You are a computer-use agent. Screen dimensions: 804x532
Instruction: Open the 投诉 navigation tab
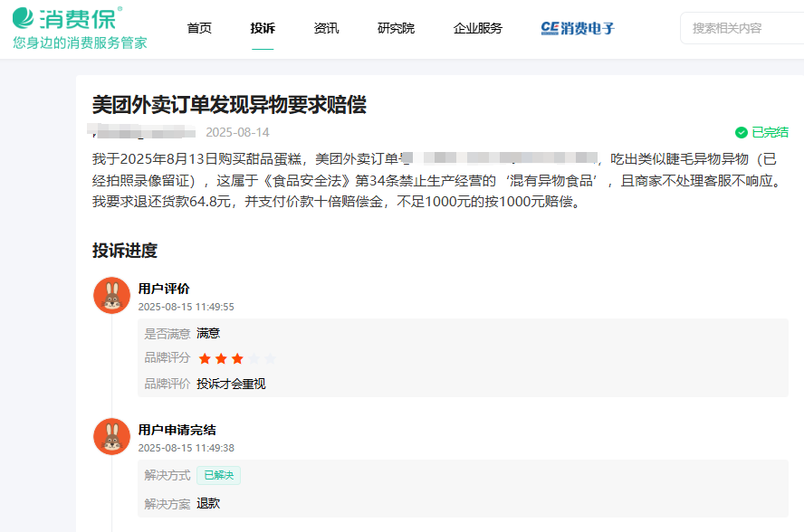[263, 28]
